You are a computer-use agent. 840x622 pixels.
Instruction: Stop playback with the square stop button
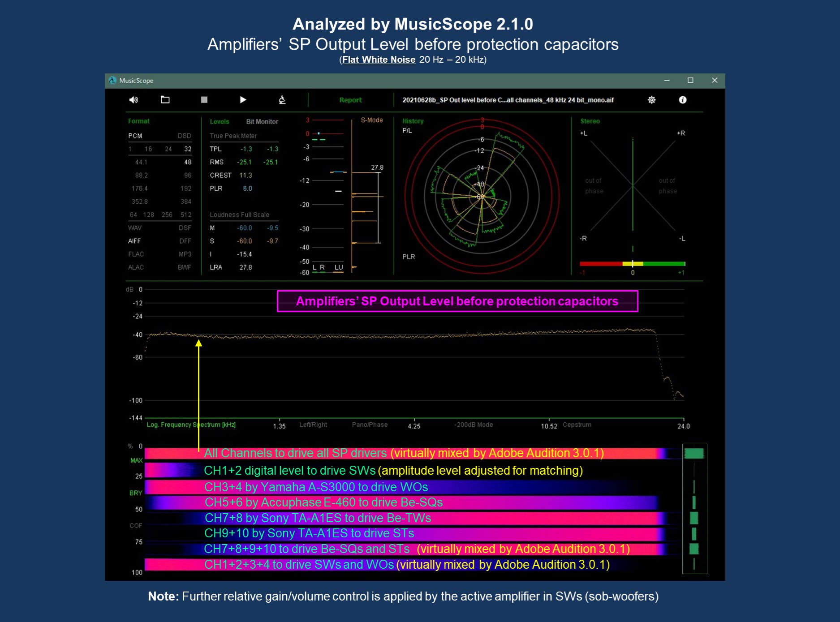tap(204, 100)
